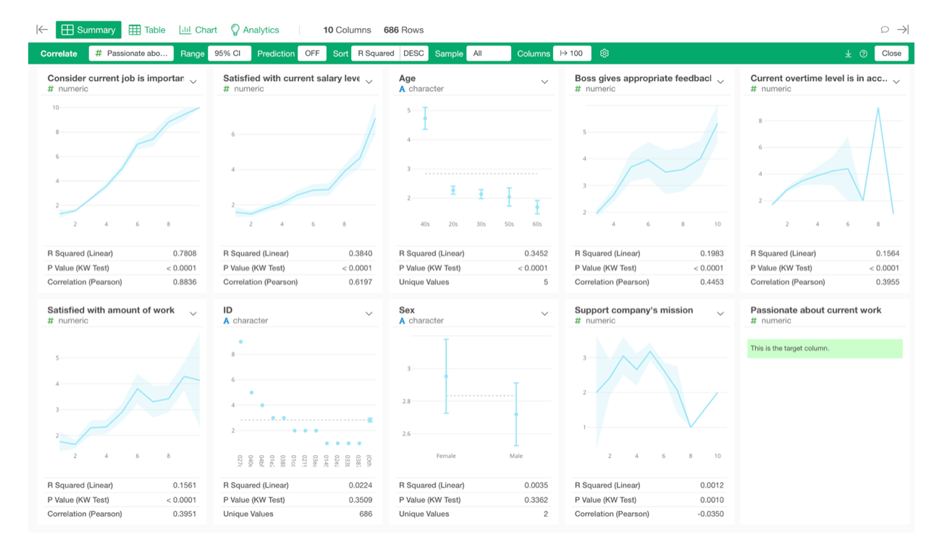This screenshot has width=934, height=560.
Task: Expand menu for Current overtime level card
Action: (x=896, y=82)
